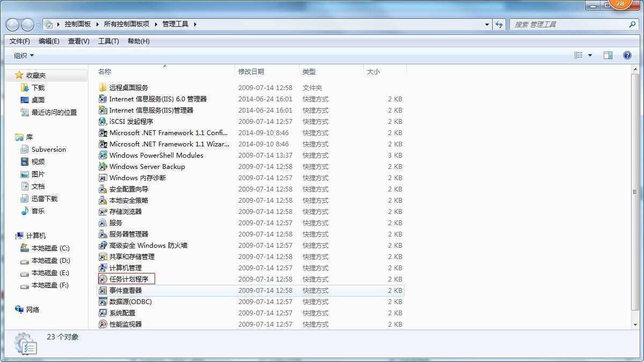Click the Windows Server Backup icon
Image resolution: width=644 pixels, height=362 pixels.
[103, 166]
